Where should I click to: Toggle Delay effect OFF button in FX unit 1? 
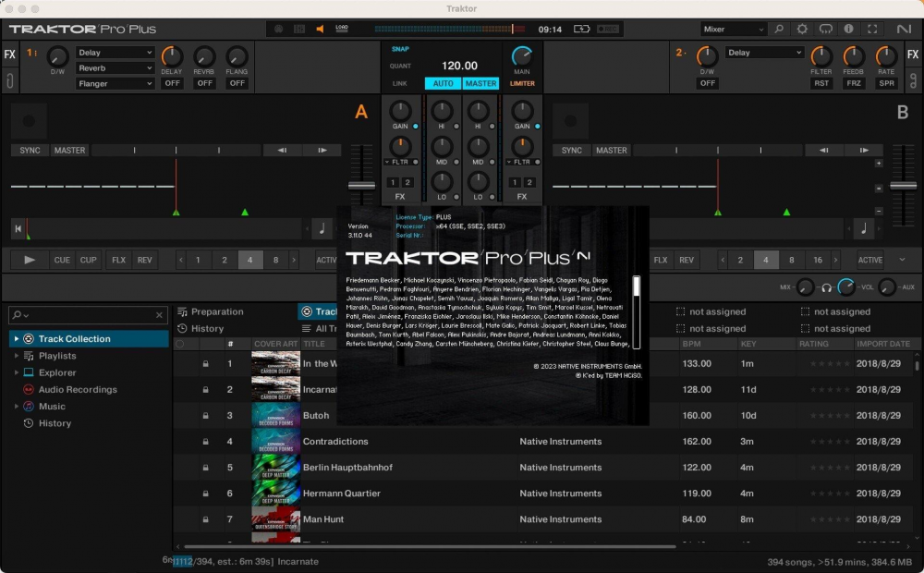tap(172, 83)
